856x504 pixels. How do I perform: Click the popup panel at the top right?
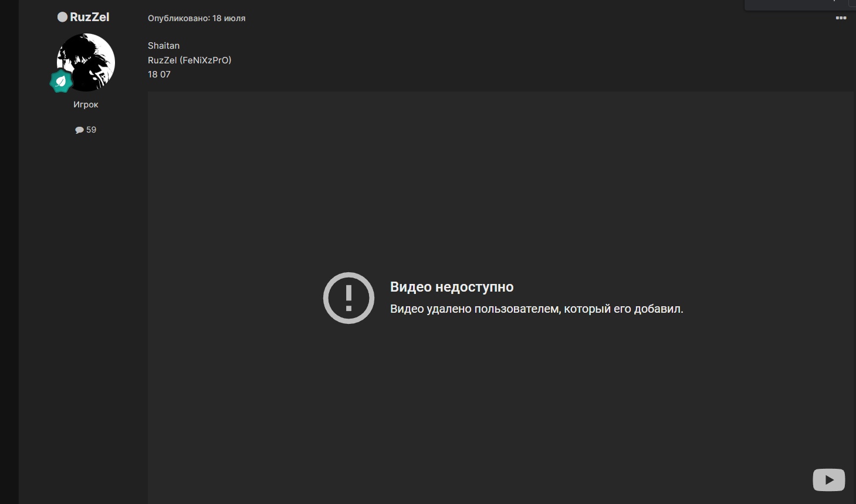799,5
